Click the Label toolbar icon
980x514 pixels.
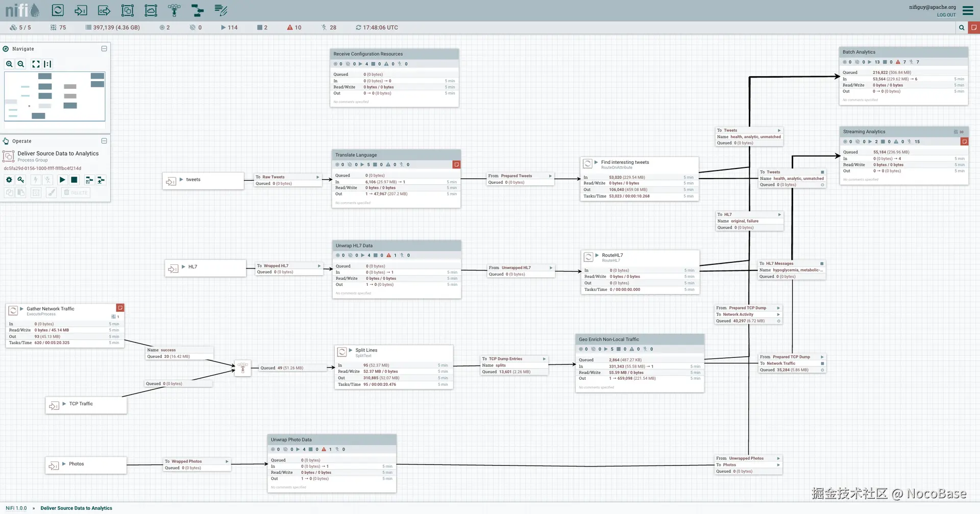point(220,10)
